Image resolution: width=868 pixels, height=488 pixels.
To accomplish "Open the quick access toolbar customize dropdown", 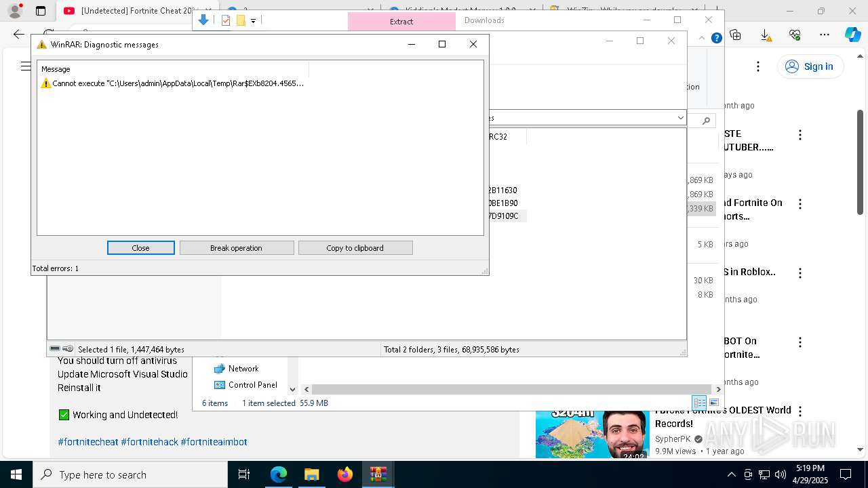I will click(x=253, y=21).
